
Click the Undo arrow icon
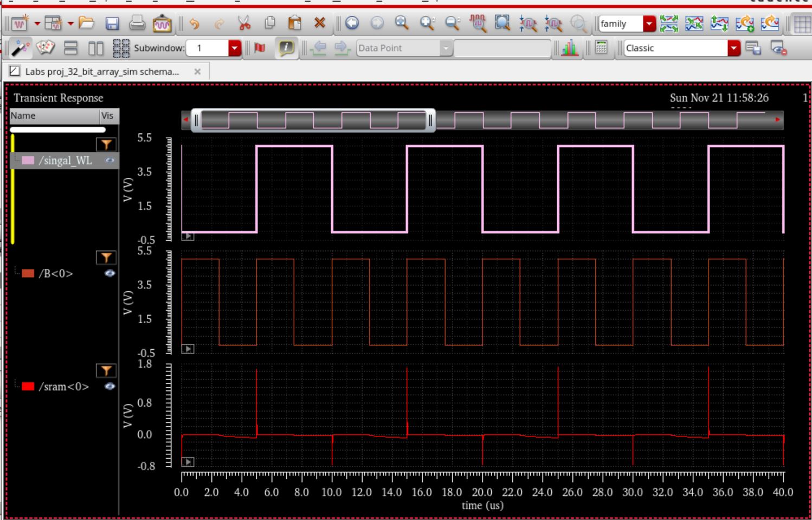195,23
